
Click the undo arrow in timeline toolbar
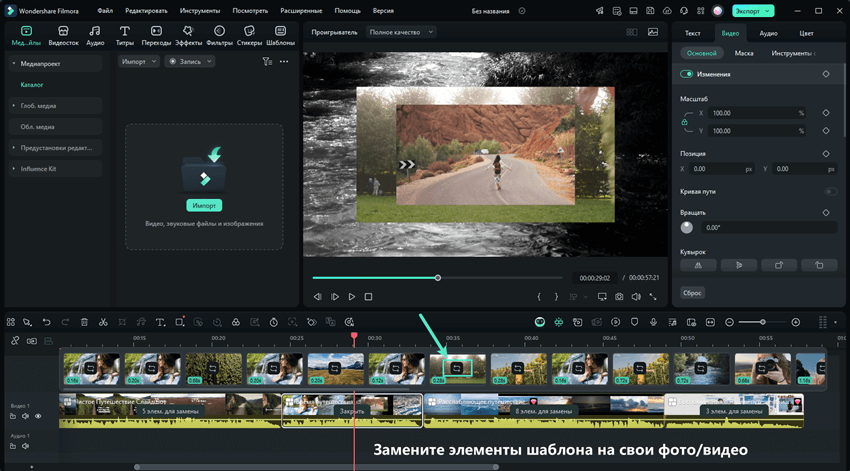(46, 322)
